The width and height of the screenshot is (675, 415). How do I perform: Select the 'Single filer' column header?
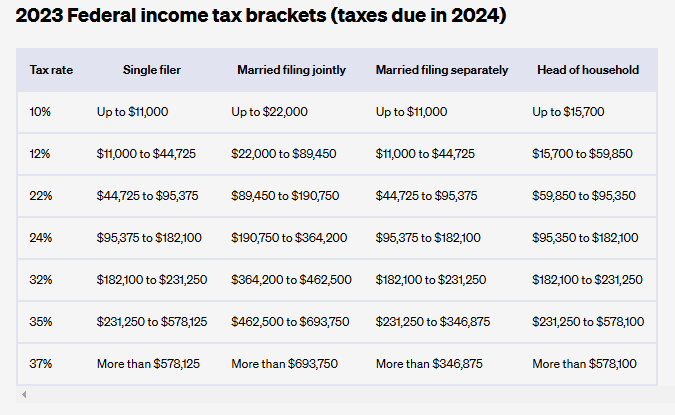click(x=151, y=70)
